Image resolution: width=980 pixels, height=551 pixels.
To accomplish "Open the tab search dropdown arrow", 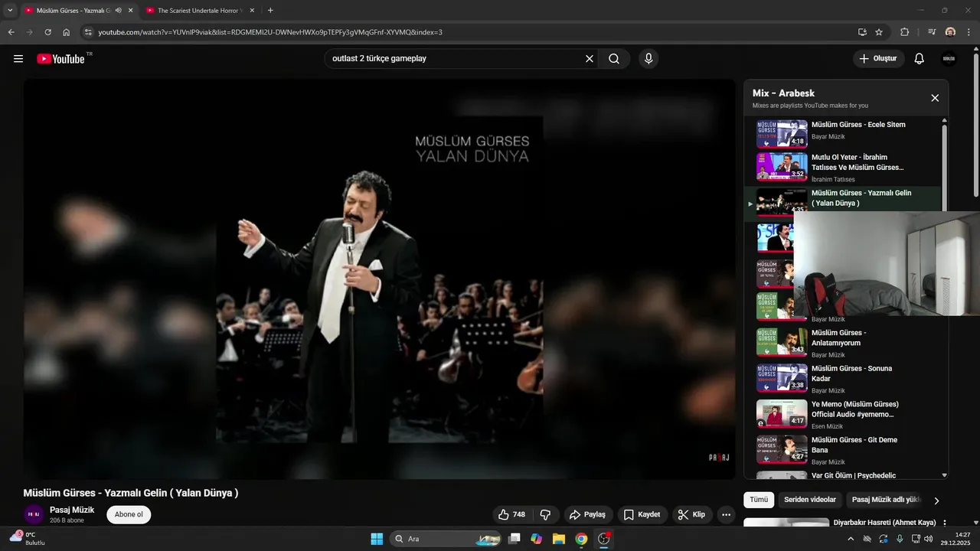I will (10, 11).
